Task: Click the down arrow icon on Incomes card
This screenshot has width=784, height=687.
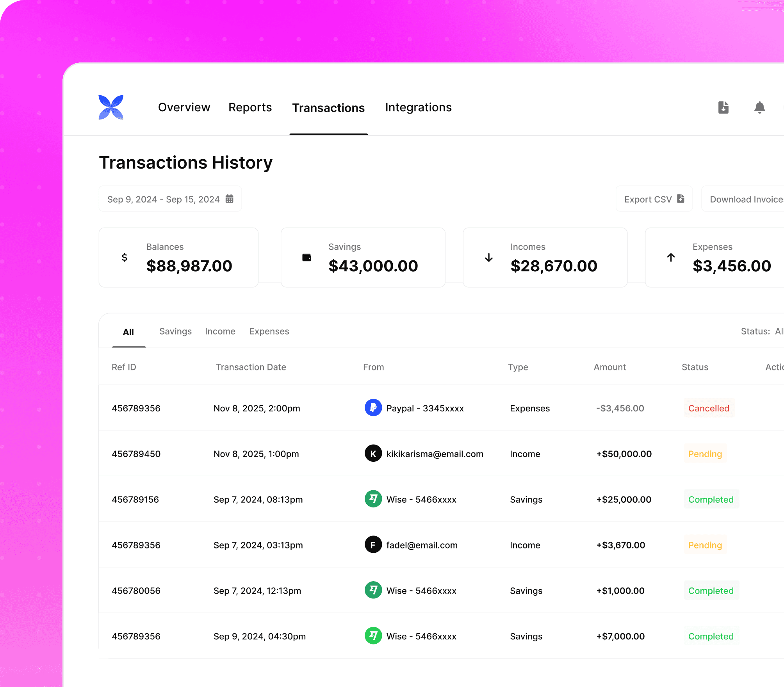Action: (x=489, y=258)
